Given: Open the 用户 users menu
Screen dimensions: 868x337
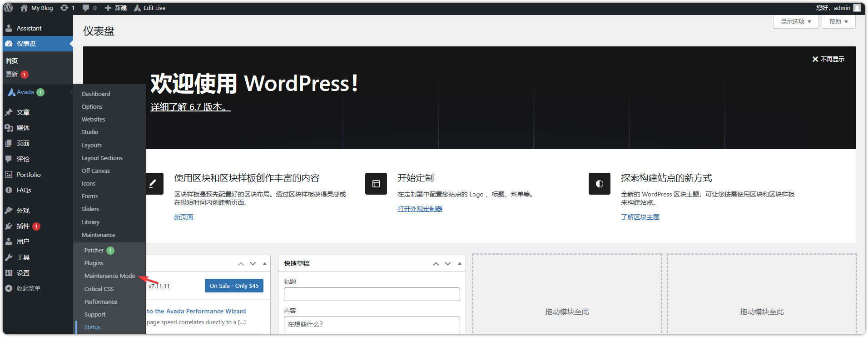Looking at the screenshot, I should click(x=38, y=241).
